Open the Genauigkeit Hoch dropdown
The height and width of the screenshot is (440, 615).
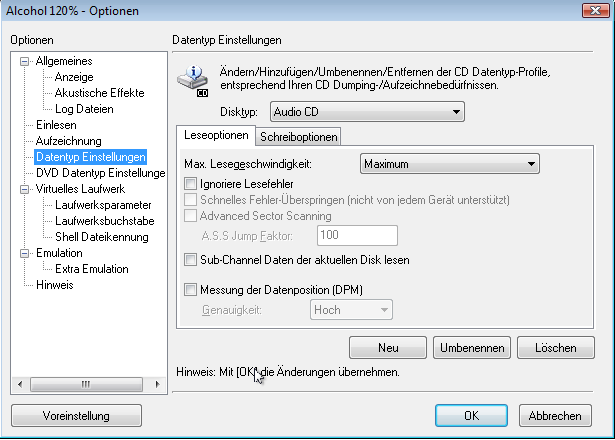pyautogui.click(x=351, y=310)
